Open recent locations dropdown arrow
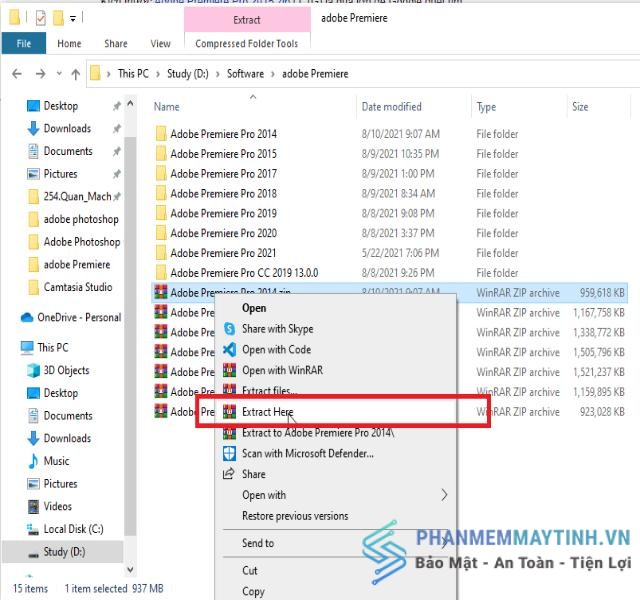Viewport: 640px width, 600px height. [x=59, y=74]
